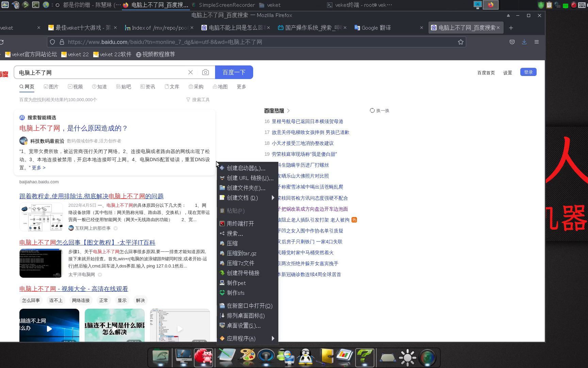Switch to the 地图 search tab
Image resolution: width=588 pixels, height=368 pixels.
click(x=220, y=87)
